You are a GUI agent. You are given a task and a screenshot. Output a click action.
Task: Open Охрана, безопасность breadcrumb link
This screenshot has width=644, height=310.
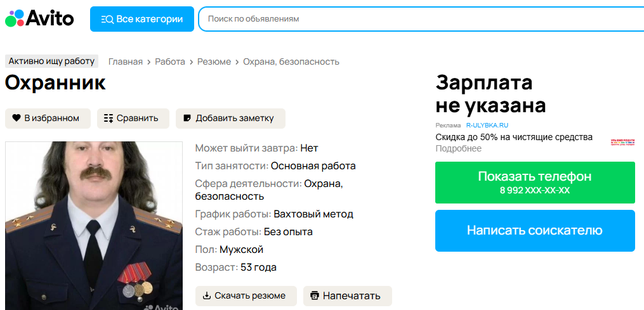[292, 61]
